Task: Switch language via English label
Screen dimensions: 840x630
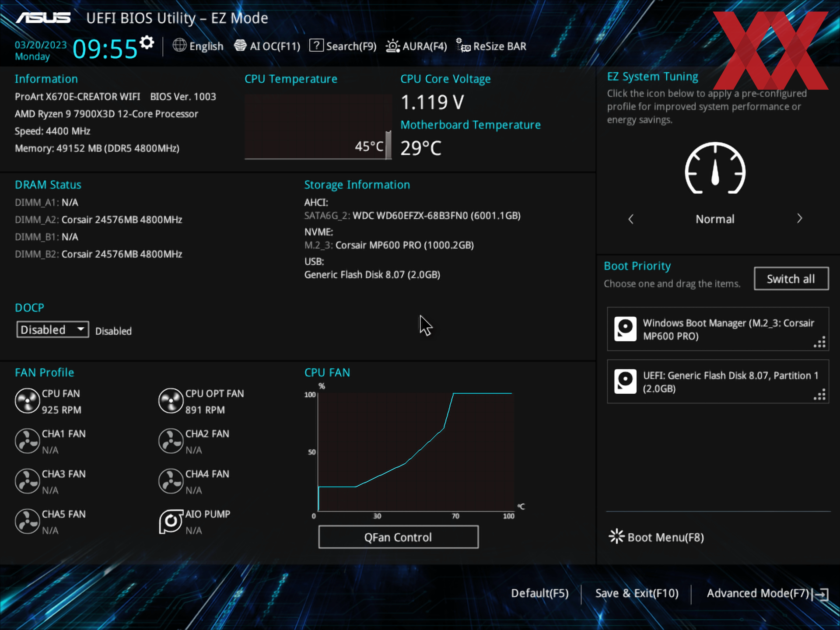Action: (x=206, y=46)
